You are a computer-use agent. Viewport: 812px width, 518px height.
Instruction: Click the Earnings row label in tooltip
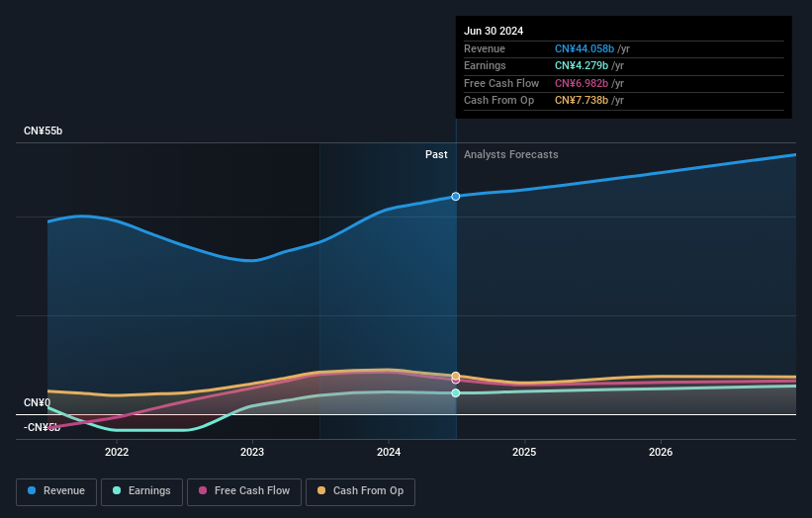485,65
